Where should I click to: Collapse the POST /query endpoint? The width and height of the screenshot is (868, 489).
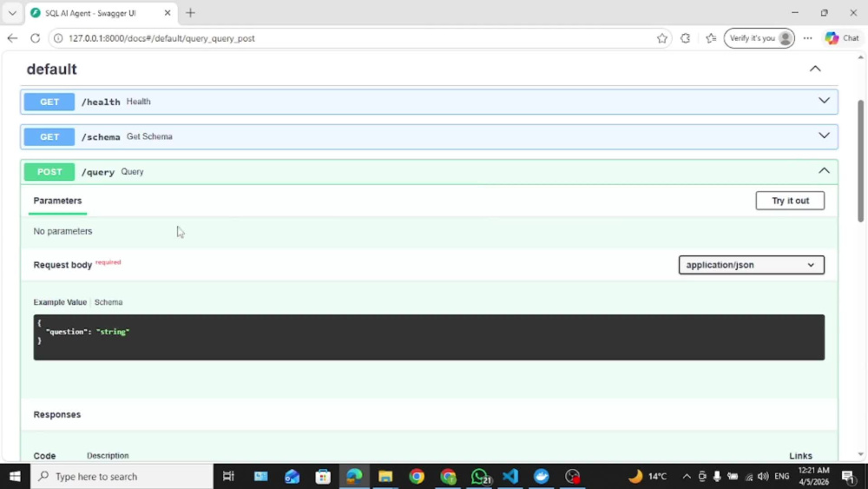coord(824,170)
